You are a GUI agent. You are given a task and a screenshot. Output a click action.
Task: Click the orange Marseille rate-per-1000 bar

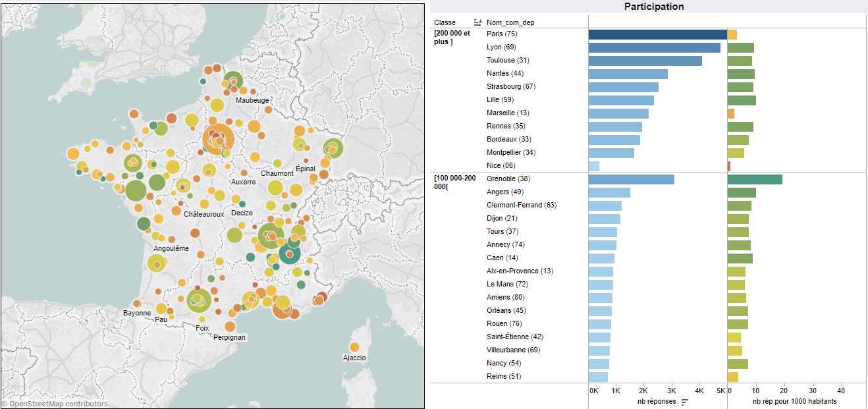730,113
